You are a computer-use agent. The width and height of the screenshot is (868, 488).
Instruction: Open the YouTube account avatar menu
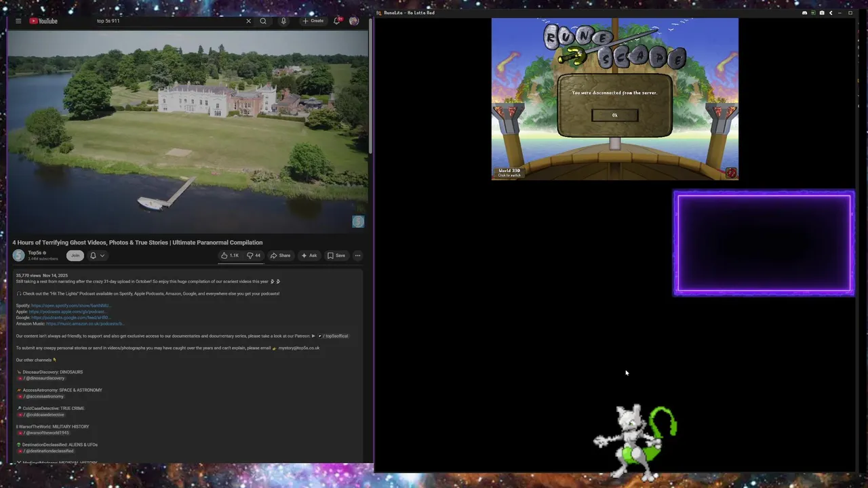coord(354,21)
